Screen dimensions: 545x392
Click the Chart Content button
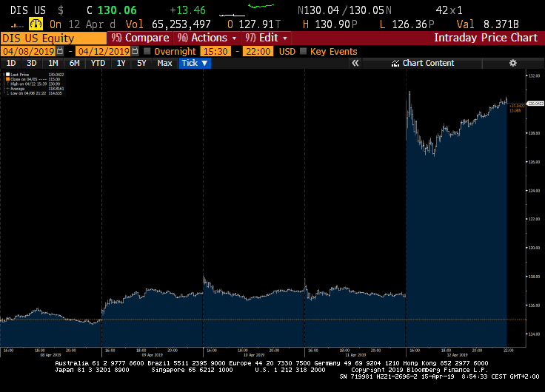coord(423,63)
